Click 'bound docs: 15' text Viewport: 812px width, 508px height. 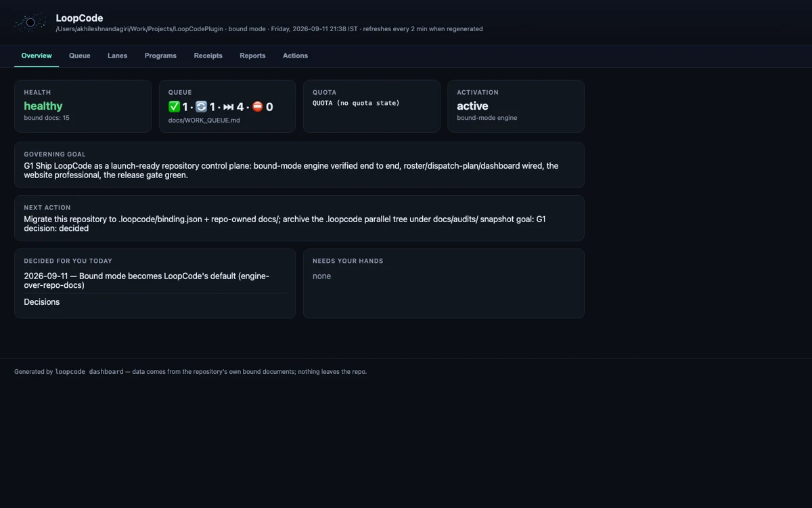click(47, 118)
